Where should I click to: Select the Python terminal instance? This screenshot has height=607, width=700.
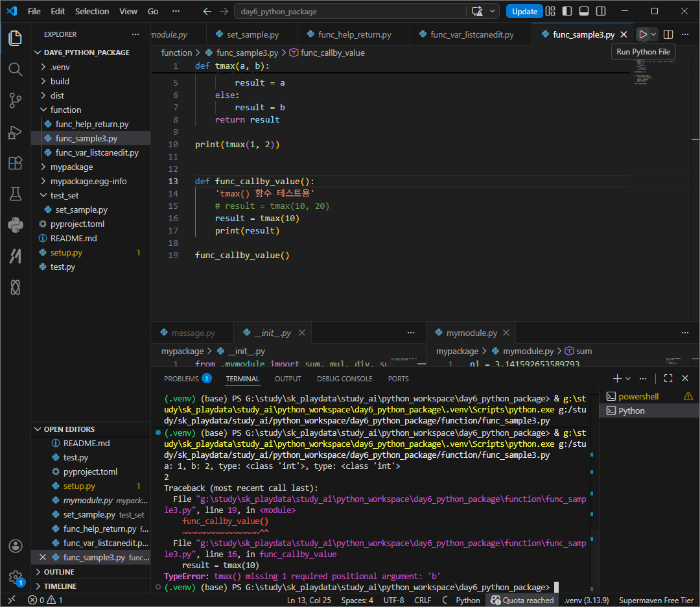(x=649, y=411)
